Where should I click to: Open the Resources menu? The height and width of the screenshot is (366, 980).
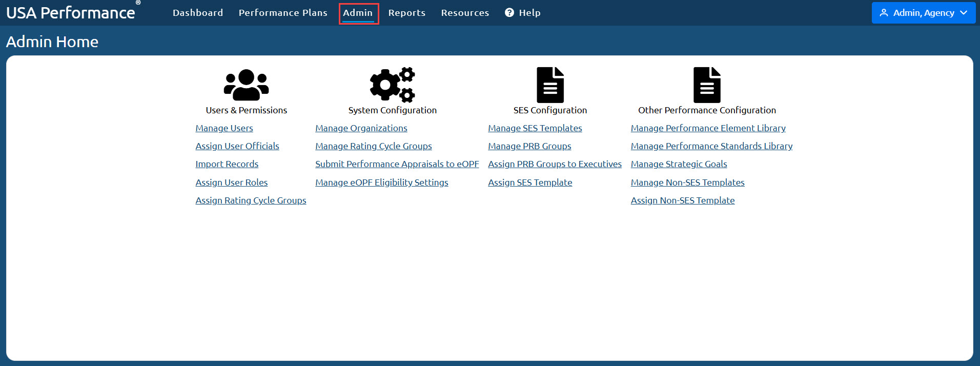(x=465, y=13)
